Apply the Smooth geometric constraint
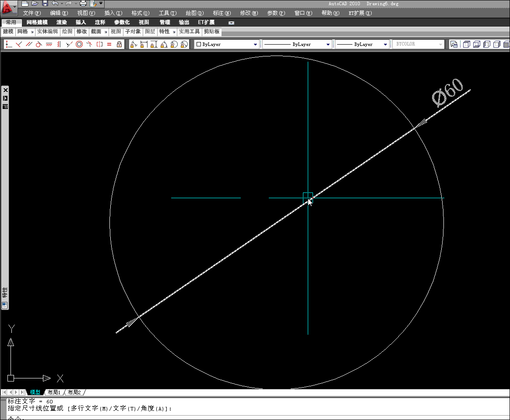Image resolution: width=510 pixels, height=420 pixels. [x=89, y=44]
